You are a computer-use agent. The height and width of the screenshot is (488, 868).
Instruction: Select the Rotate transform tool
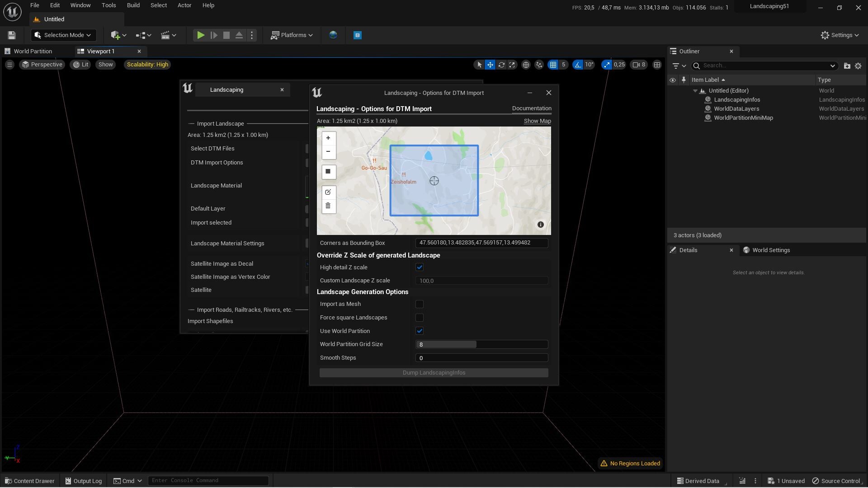pyautogui.click(x=501, y=65)
